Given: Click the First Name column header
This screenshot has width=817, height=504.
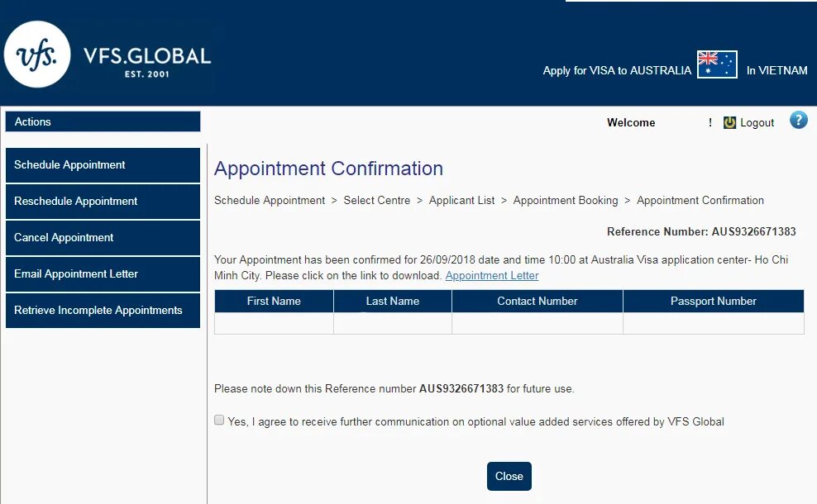Looking at the screenshot, I should 274,302.
